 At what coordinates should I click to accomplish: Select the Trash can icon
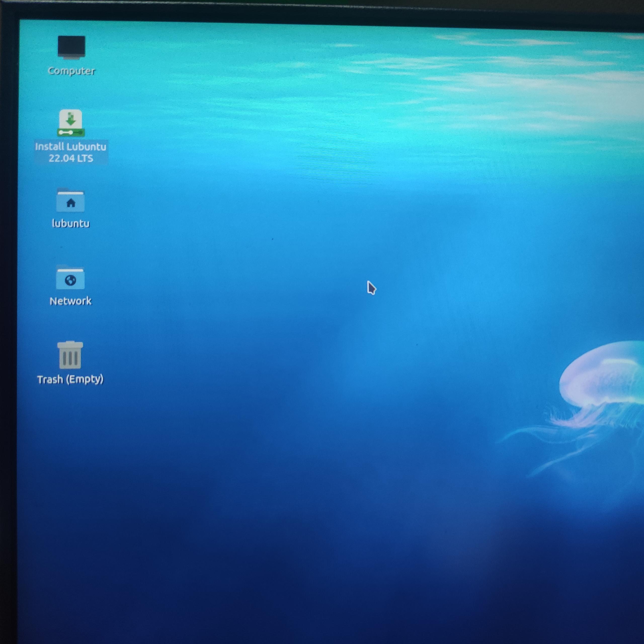[x=70, y=355]
